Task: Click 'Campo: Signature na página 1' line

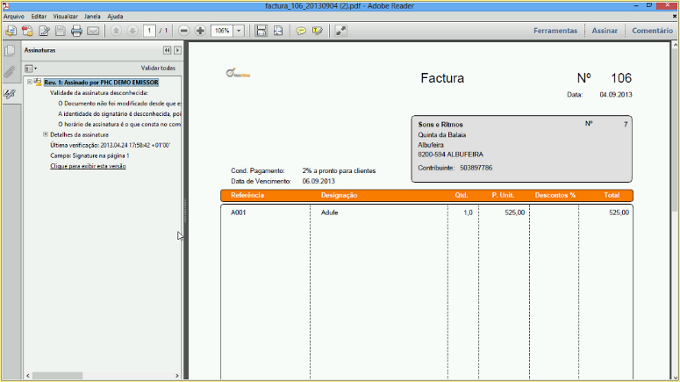Action: 90,156
